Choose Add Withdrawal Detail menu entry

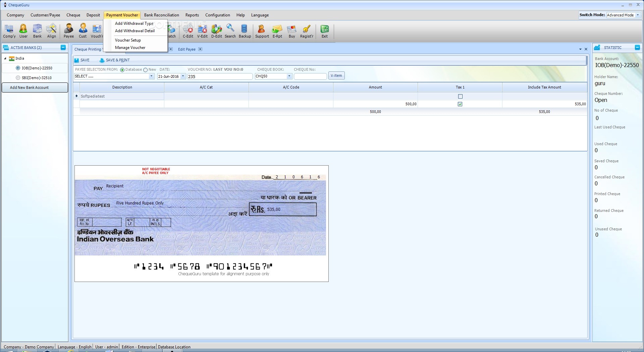coord(135,31)
